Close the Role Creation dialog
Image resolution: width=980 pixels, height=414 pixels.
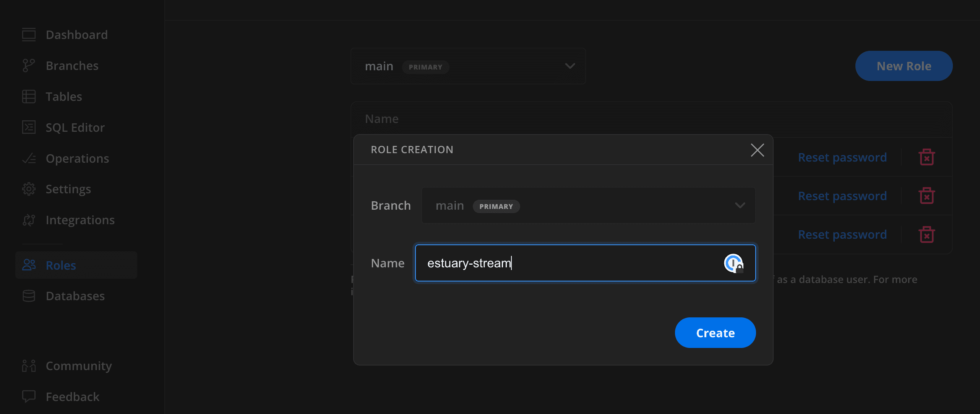pyautogui.click(x=757, y=150)
